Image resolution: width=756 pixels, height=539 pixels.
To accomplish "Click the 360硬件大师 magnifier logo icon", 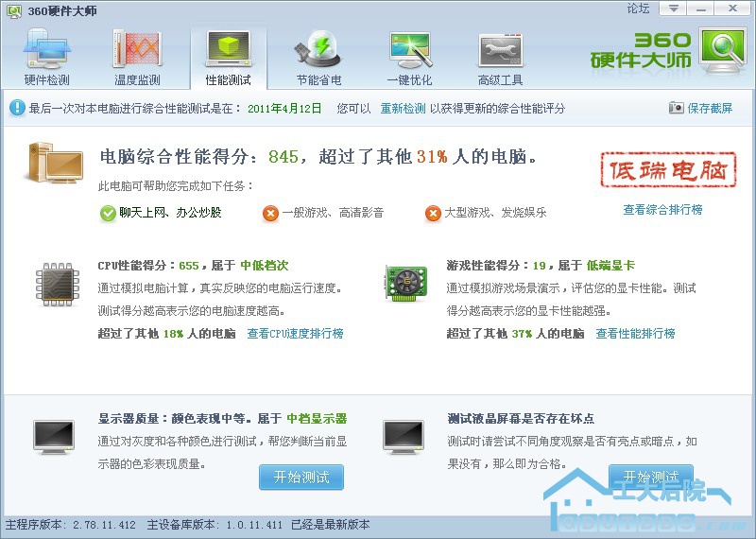I will click(x=722, y=50).
